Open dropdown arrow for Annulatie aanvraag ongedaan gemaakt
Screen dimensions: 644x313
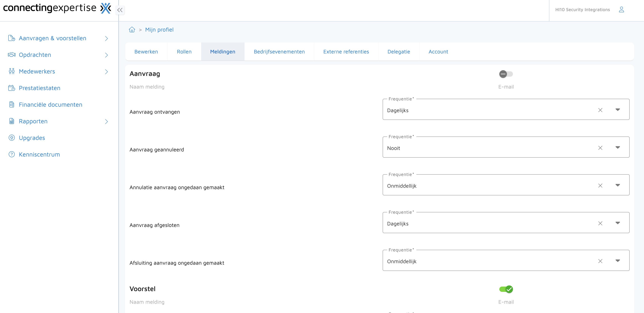(618, 185)
